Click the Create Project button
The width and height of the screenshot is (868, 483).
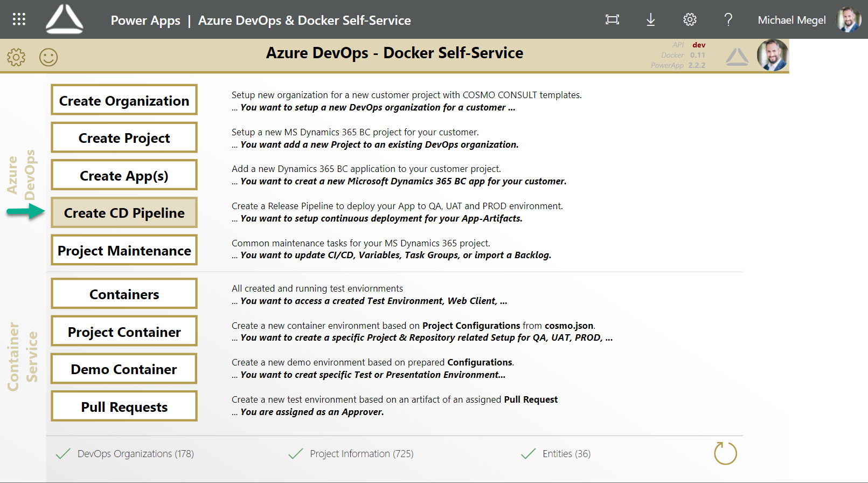[124, 137]
